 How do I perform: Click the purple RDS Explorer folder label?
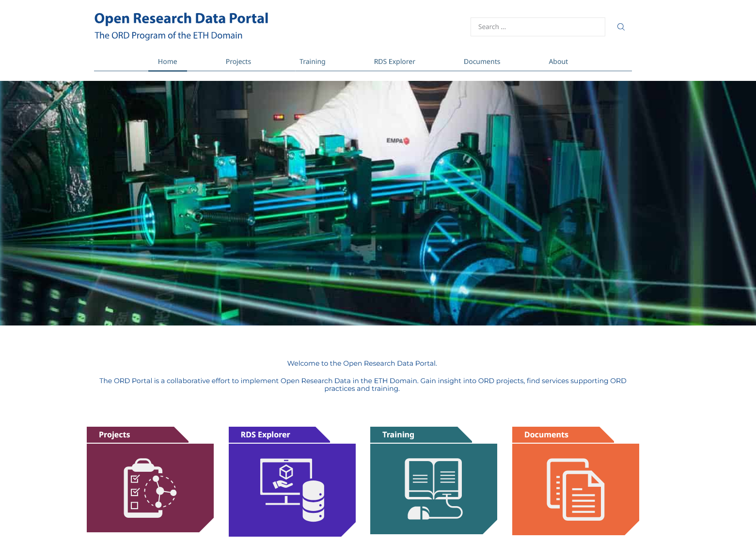coord(265,434)
